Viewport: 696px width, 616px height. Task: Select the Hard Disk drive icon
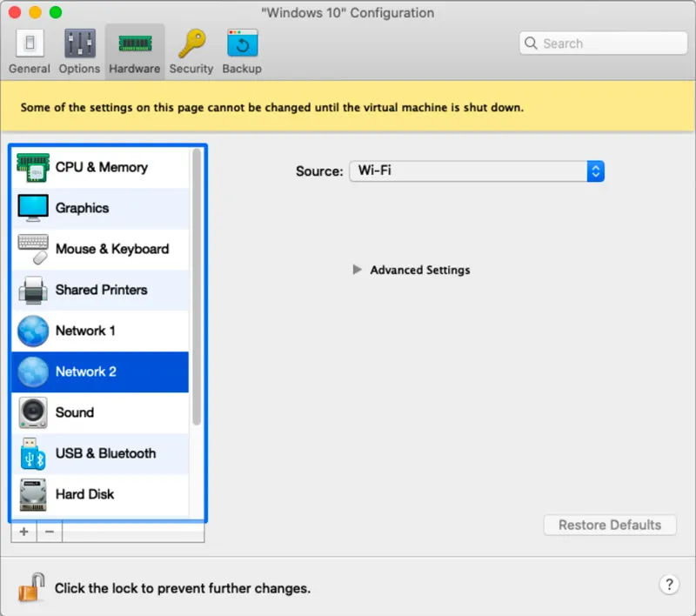33,494
